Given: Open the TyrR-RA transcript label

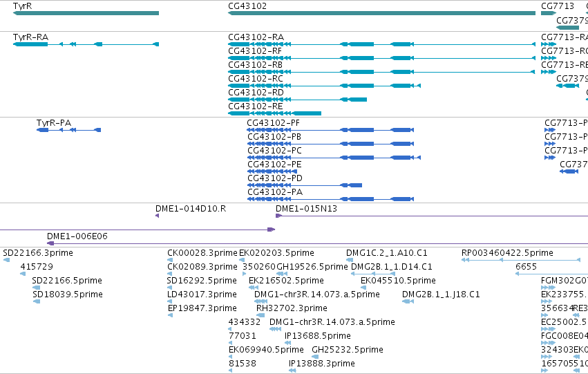Looking at the screenshot, I should coord(31,37).
